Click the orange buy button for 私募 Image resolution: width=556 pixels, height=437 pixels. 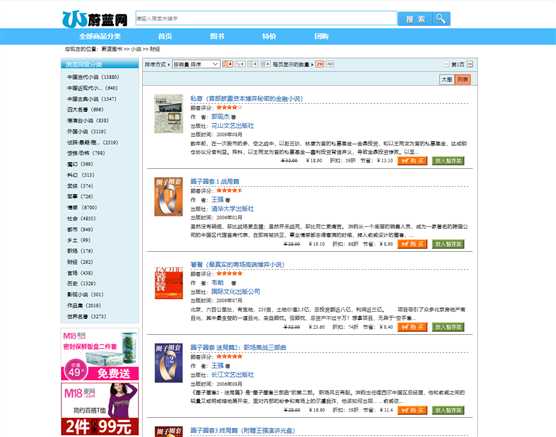coord(412,161)
